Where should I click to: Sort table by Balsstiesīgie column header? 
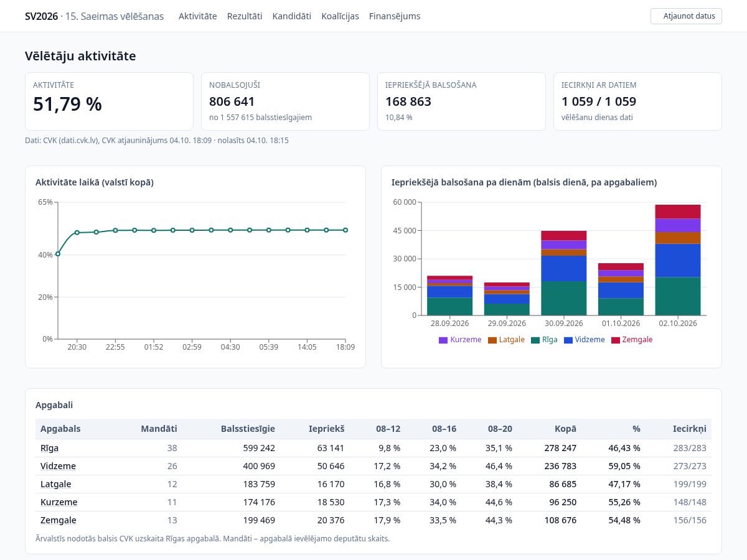point(248,429)
